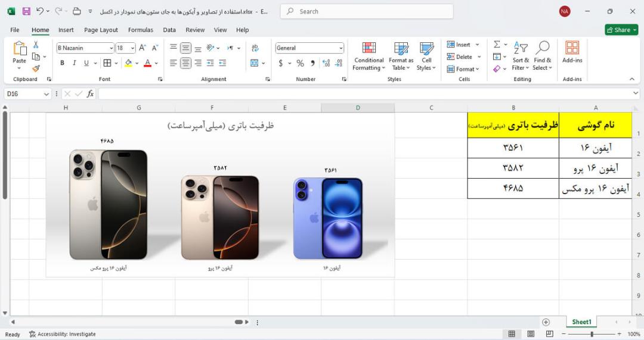The width and height of the screenshot is (644, 340).
Task: Click Increase Indent icon
Action: click(222, 63)
